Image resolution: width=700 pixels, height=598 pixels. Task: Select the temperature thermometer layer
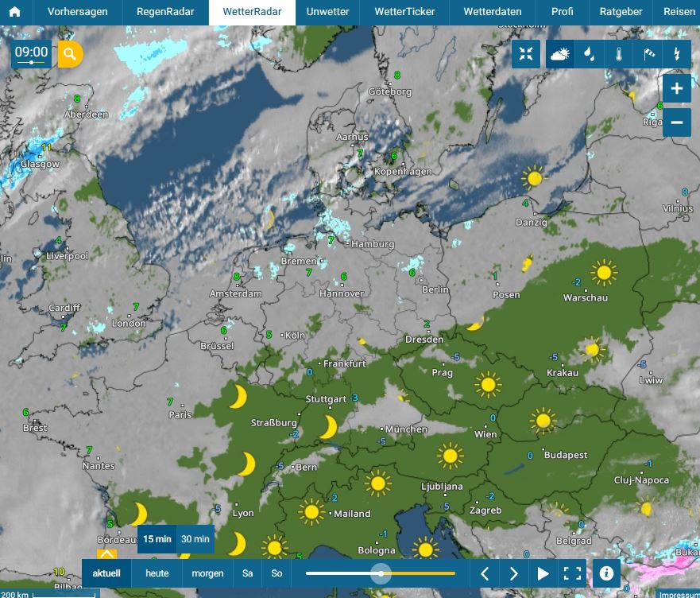[618, 54]
